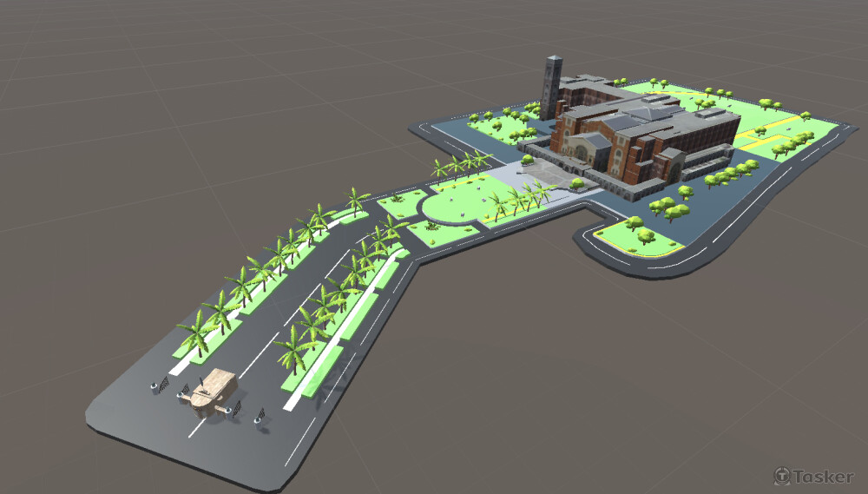
Task: Select the tree row right of the building
Action: click(x=731, y=174)
